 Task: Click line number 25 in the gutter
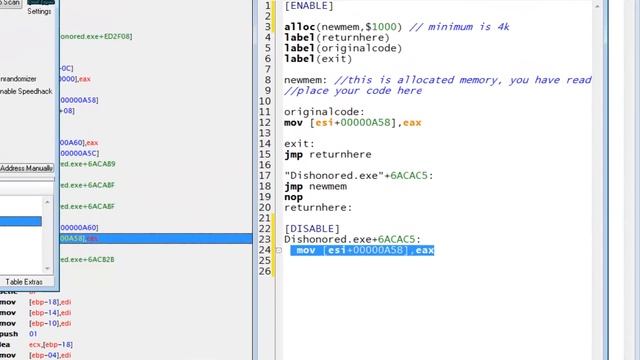tap(264, 260)
